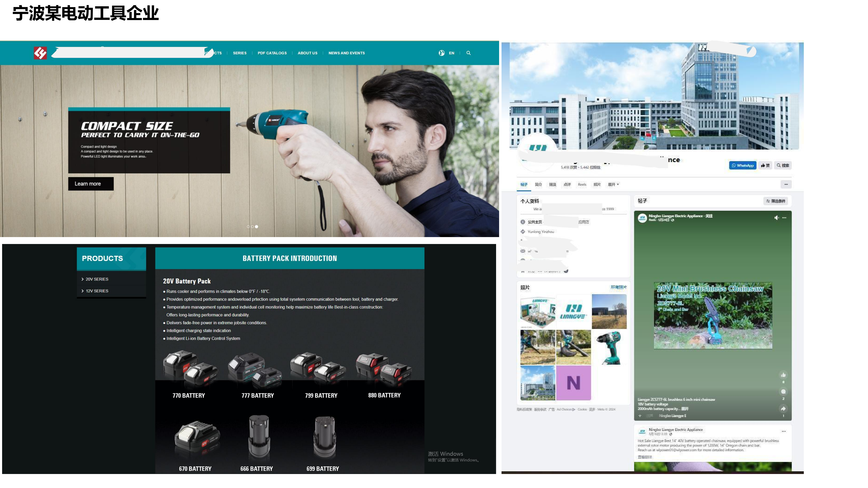Open the 筛选条件 filter button
This screenshot has width=868, height=488.
pos(775,201)
